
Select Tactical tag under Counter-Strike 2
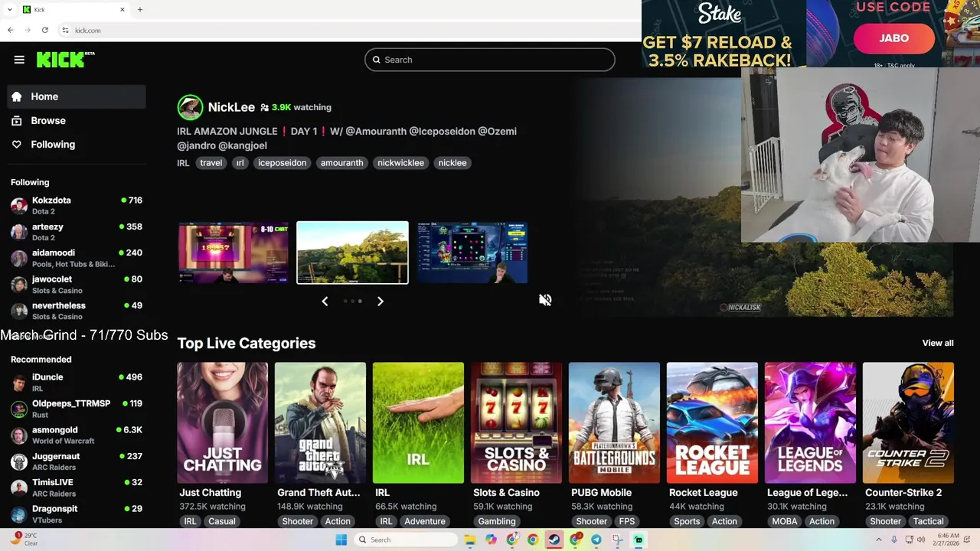928,521
